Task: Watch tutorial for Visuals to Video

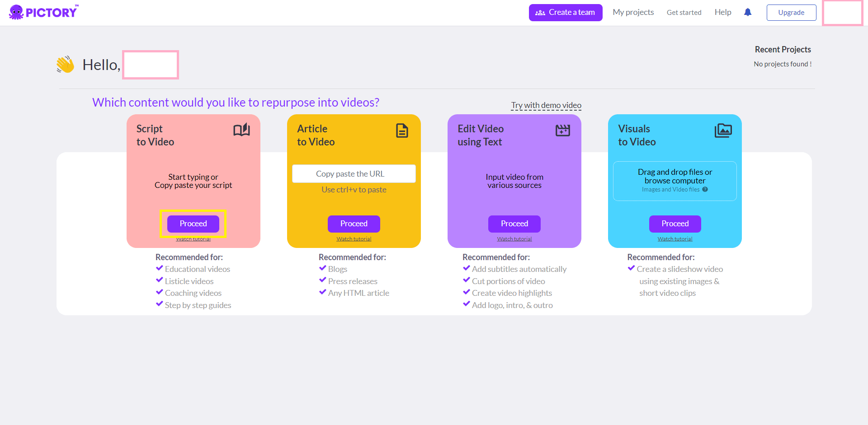Action: (675, 239)
